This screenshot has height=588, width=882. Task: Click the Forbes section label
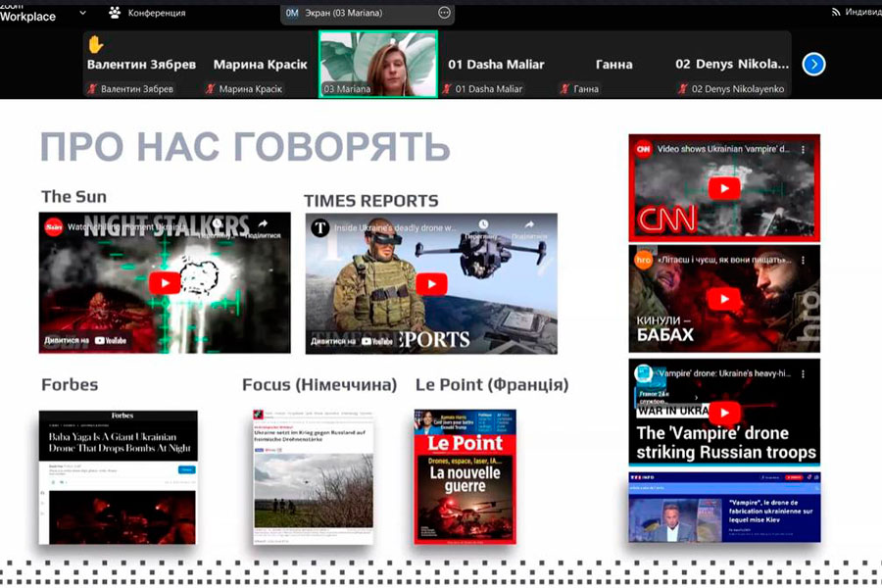coord(70,385)
